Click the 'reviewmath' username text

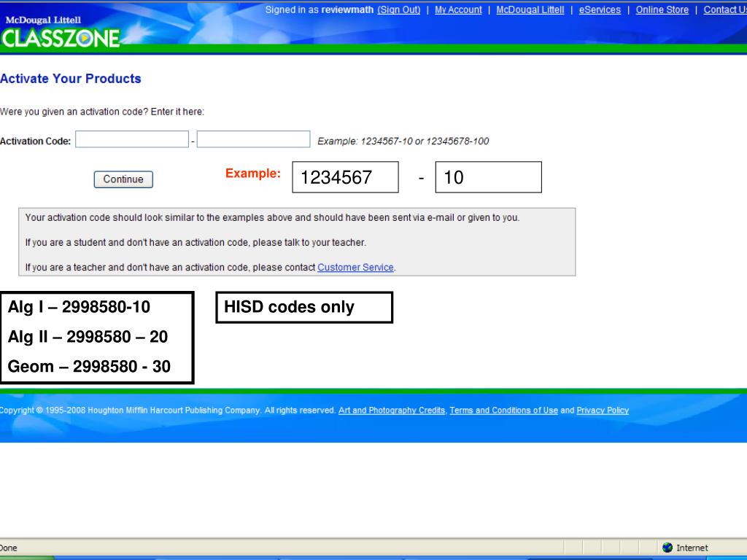coord(347,10)
